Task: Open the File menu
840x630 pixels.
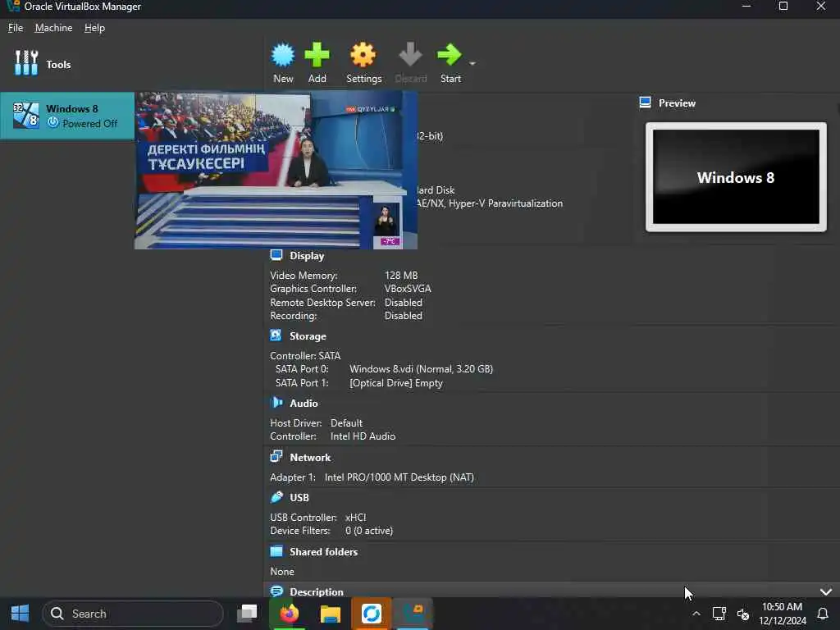Action: pos(16,28)
